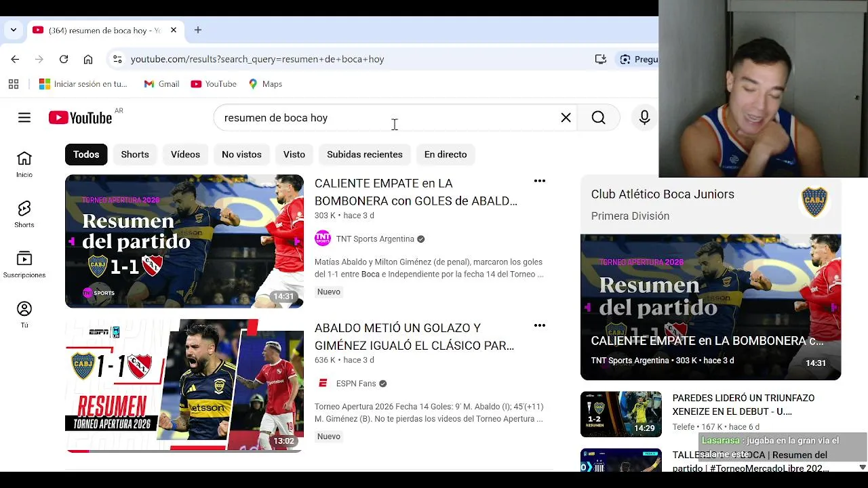
Task: Open Suscripciones in the sidebar
Action: [x=24, y=265]
